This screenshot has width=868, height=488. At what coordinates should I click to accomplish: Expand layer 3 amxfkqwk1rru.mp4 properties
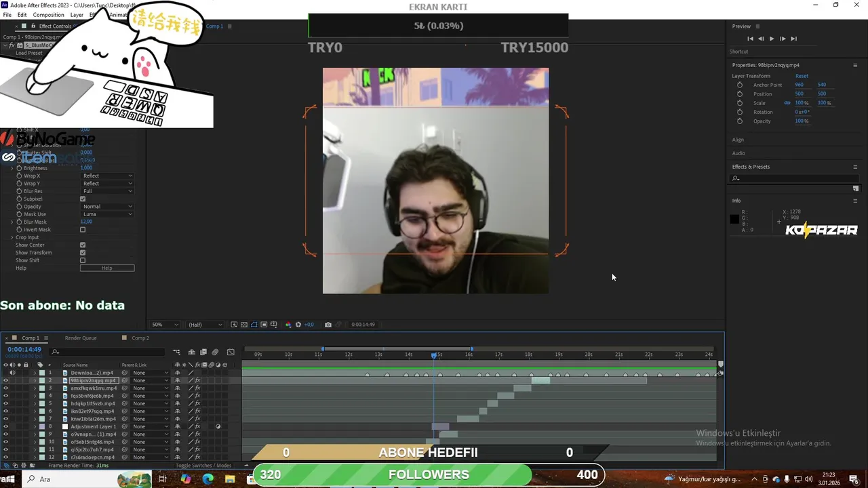35,388
